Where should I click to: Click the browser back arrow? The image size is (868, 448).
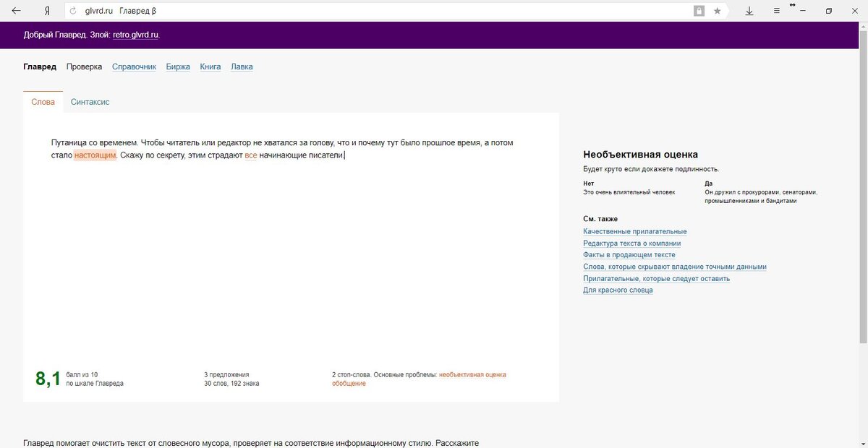[x=16, y=11]
